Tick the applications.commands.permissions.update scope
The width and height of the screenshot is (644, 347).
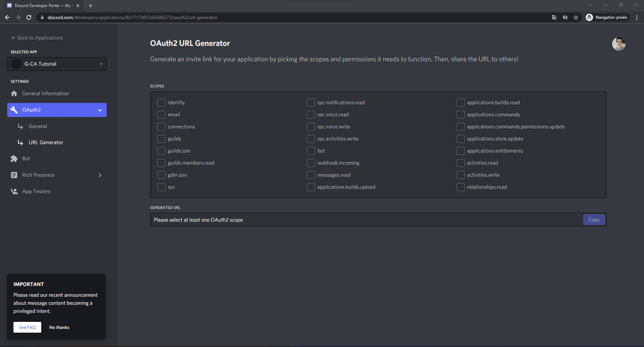[x=460, y=126]
